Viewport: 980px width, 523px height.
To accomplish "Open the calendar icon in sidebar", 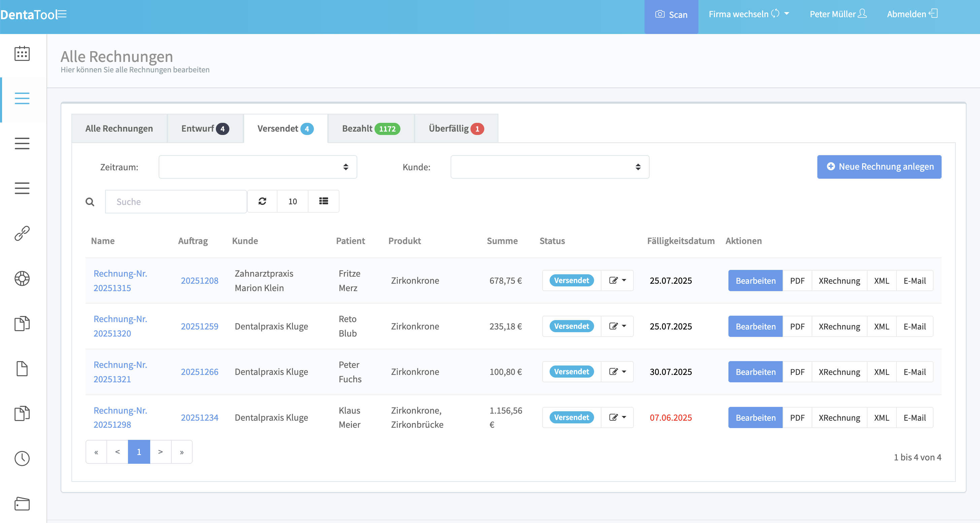I will point(22,54).
